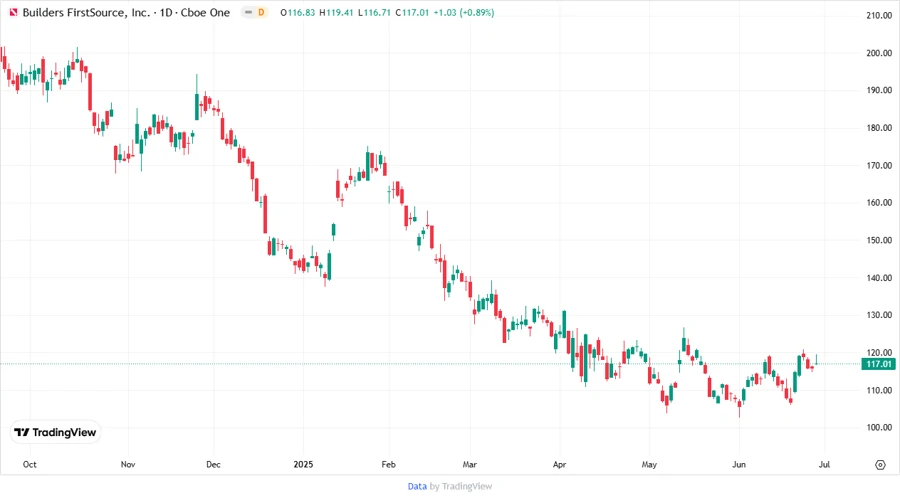Image resolution: width=900 pixels, height=498 pixels.
Task: Click the 100.00 price axis label
Action: (879, 427)
